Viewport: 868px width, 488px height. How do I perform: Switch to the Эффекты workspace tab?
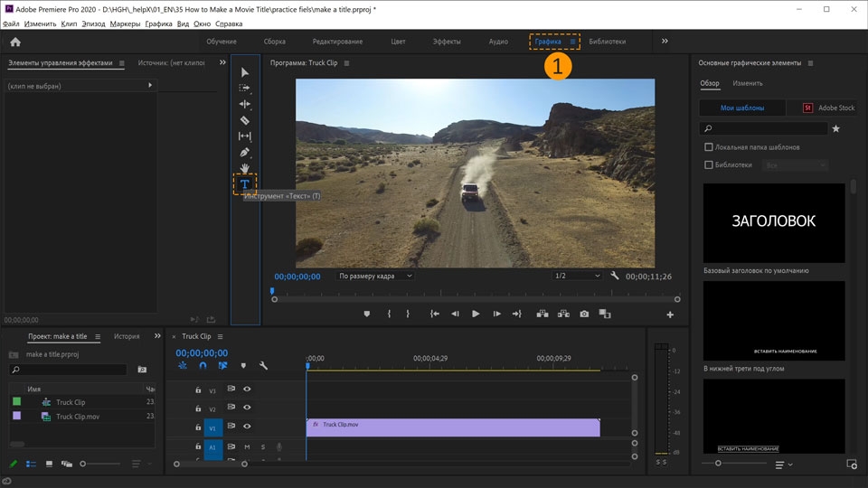[446, 42]
